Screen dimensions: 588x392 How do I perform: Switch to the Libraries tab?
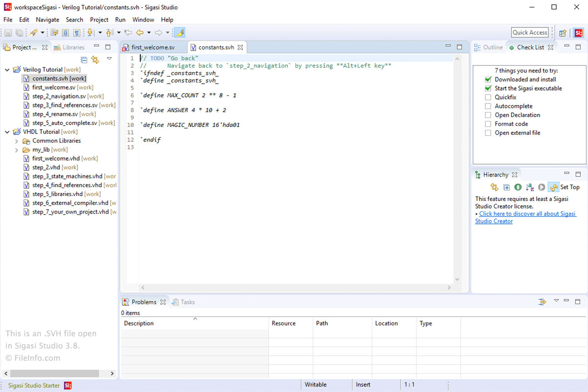click(x=69, y=48)
